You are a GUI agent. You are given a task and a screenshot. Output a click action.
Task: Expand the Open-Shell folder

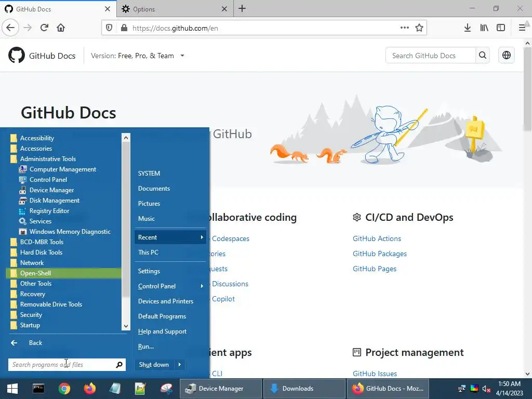tap(64, 273)
